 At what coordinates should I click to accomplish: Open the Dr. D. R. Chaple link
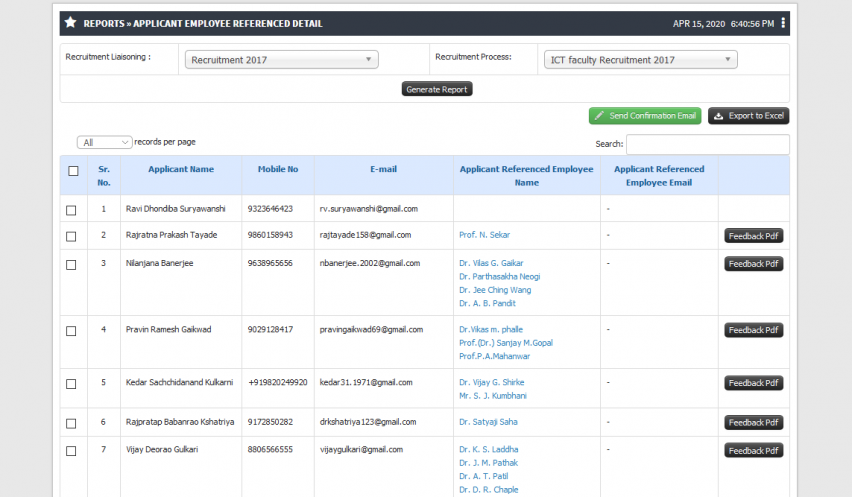tap(488, 489)
